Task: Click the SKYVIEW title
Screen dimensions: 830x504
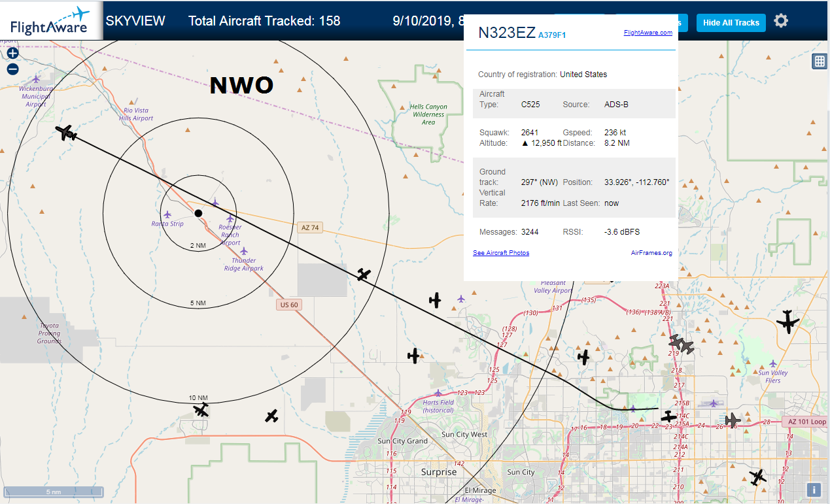Action: point(135,21)
